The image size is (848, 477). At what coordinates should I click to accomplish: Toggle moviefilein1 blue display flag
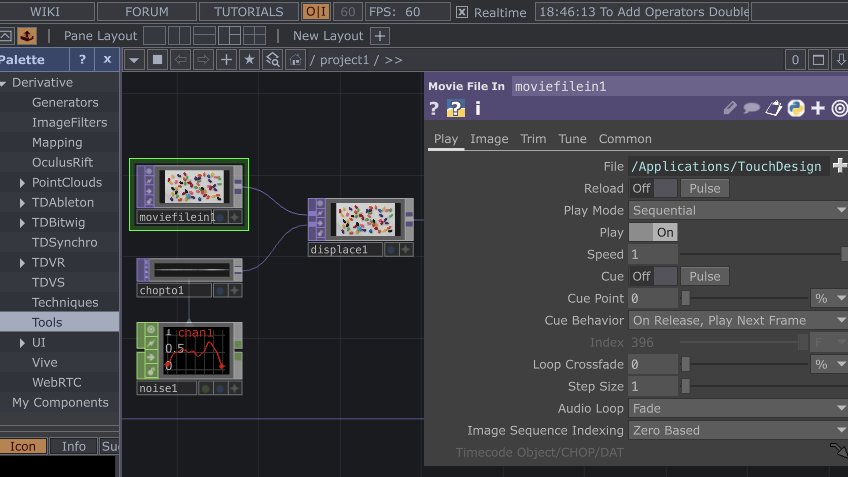[x=221, y=217]
